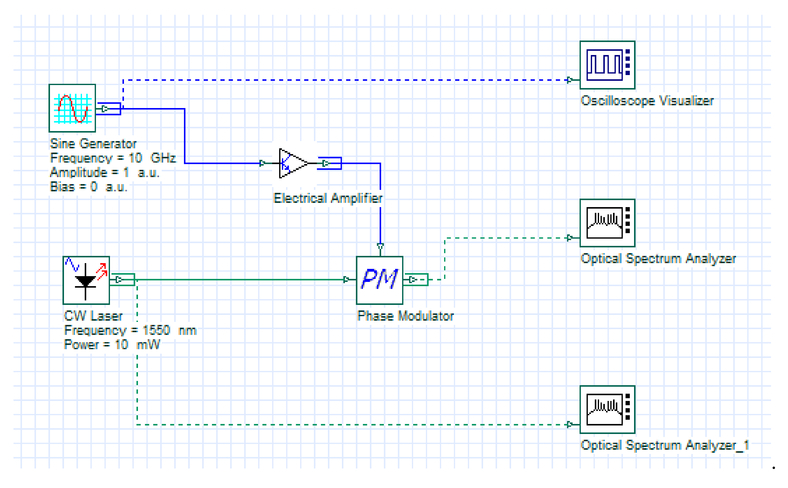
Task: Select the CW Laser component icon
Action: click(x=86, y=280)
